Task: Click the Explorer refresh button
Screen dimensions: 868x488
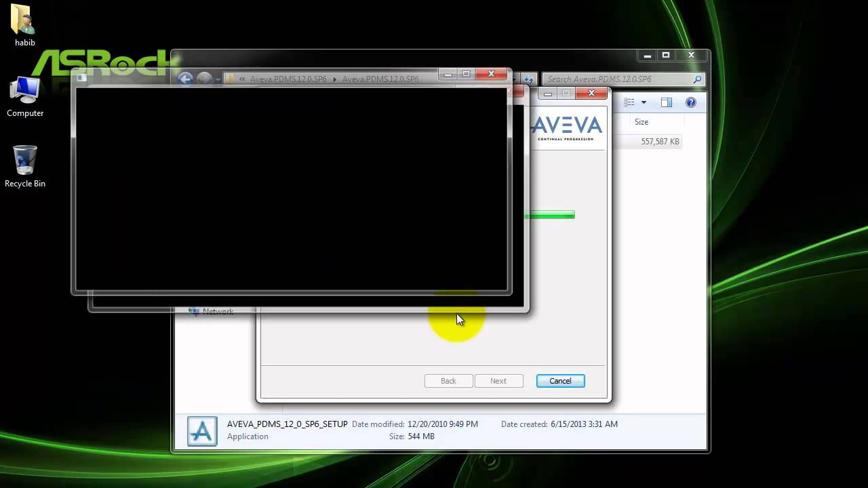Action: coord(529,79)
